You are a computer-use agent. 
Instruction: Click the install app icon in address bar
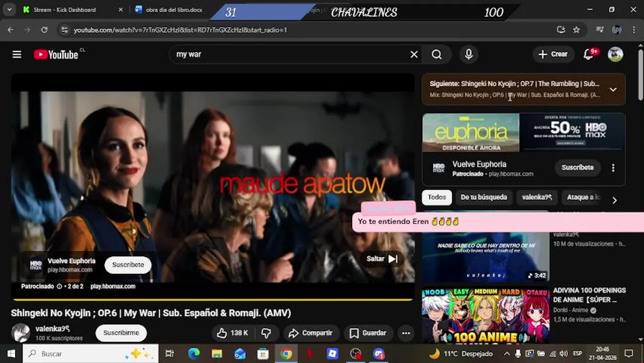click(561, 30)
